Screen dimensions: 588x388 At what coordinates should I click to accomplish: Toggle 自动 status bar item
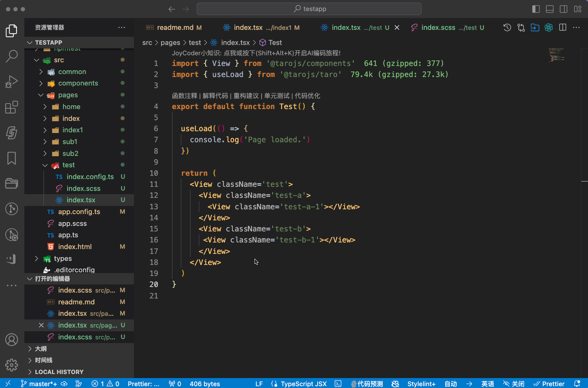pyautogui.click(x=450, y=384)
